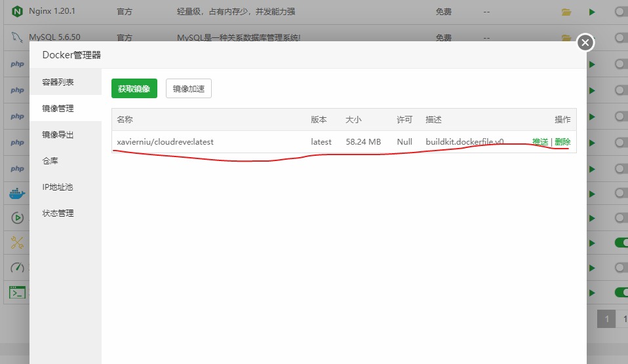This screenshot has height=364, width=628.
Task: Open the 仓库 section
Action: [x=66, y=161]
